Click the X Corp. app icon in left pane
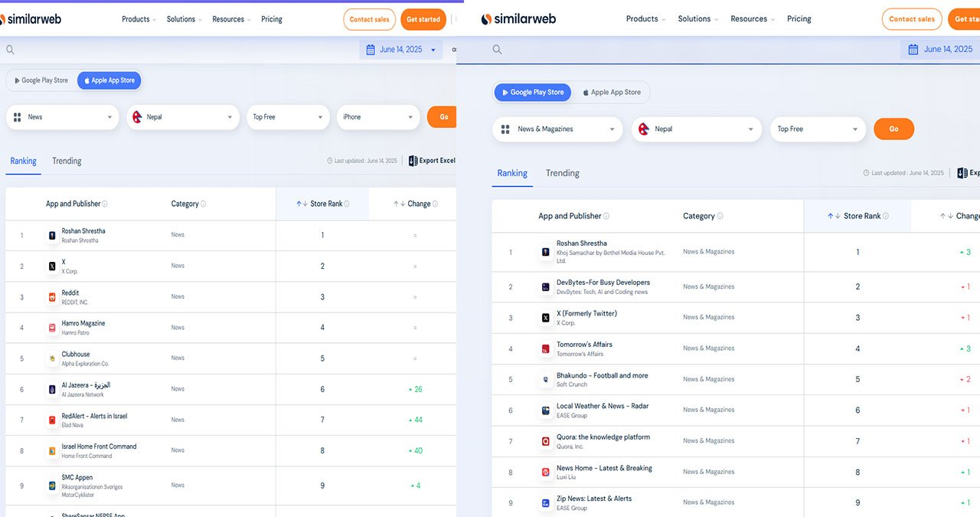 pos(52,267)
